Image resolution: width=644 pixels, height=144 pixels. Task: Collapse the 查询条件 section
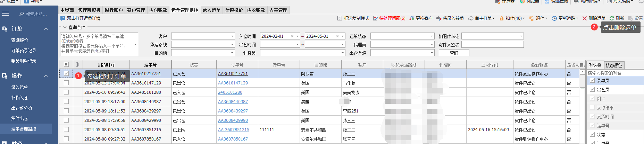(65, 27)
